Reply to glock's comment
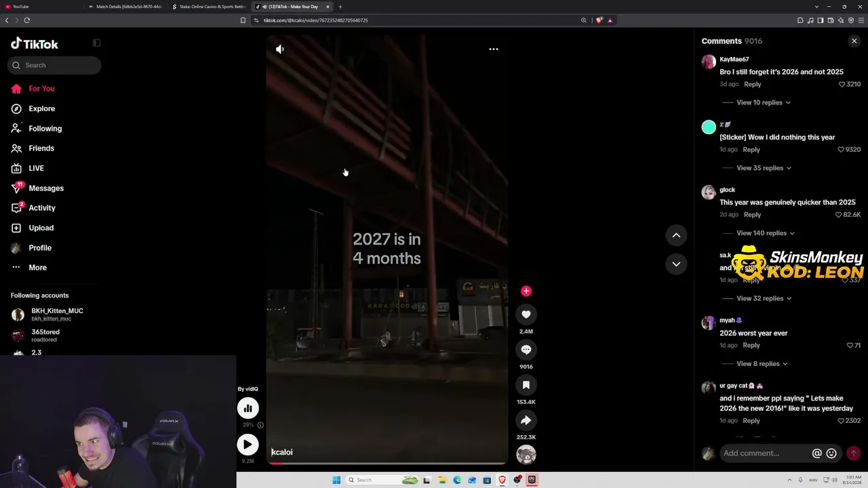Screen dimensions: 868x488 point(752,215)
